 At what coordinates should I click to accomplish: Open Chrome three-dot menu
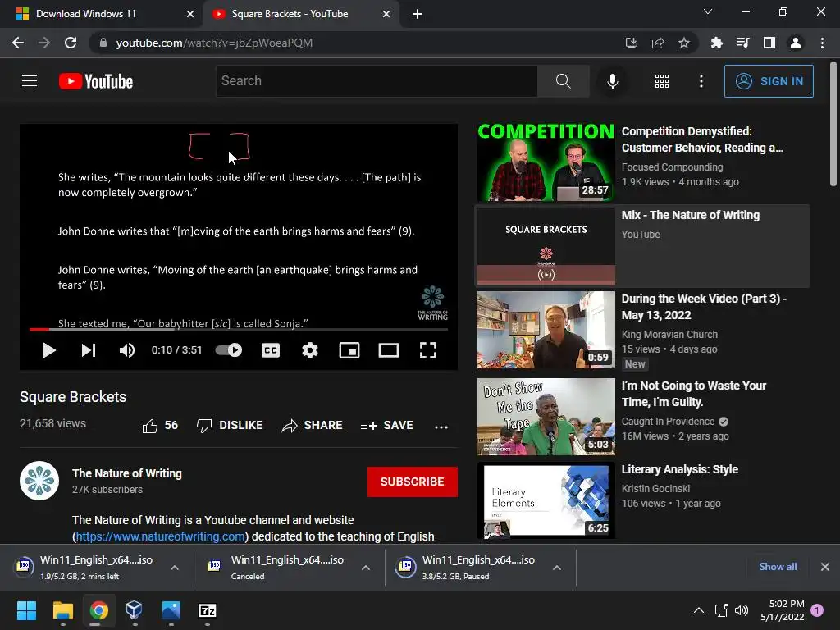822,43
